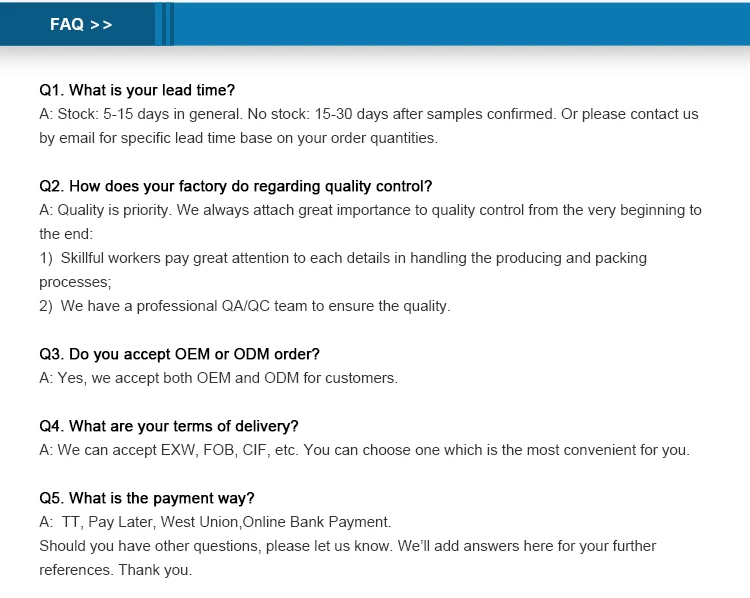Click the answer accepting both OEM and ODM

click(x=218, y=378)
